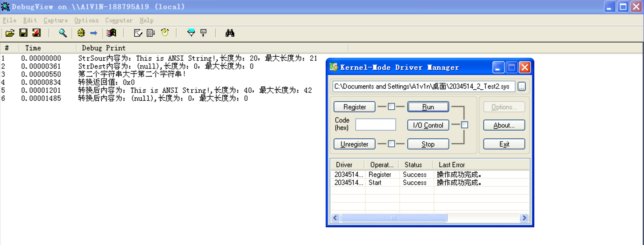Image resolution: width=644 pixels, height=245 pixels.
Task: Click the Last Error column header
Action: click(481, 165)
